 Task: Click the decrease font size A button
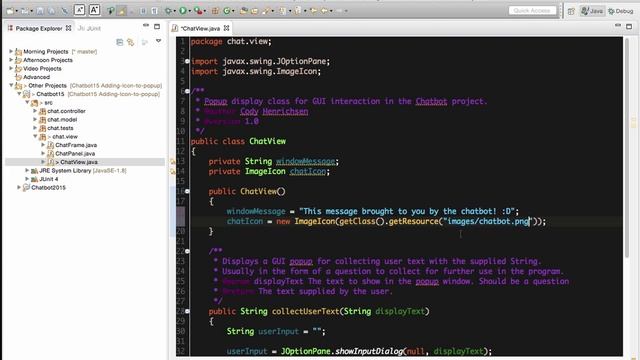click(80, 10)
